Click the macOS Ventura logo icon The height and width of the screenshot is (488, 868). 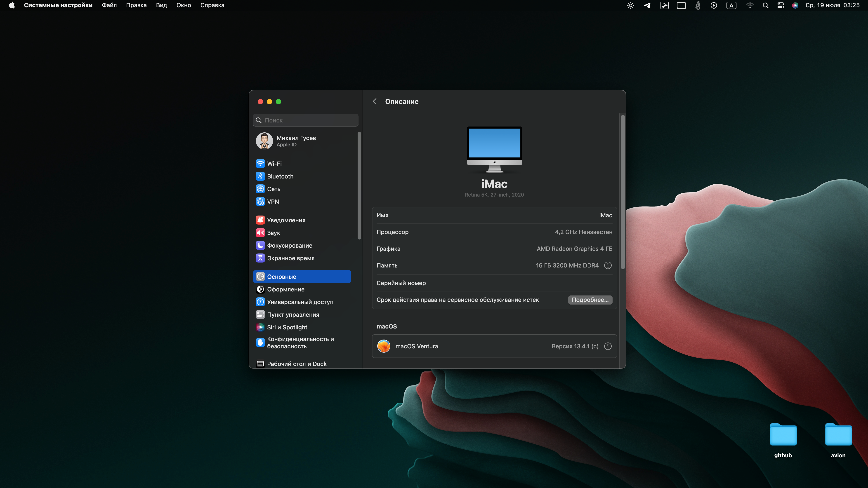tap(383, 346)
